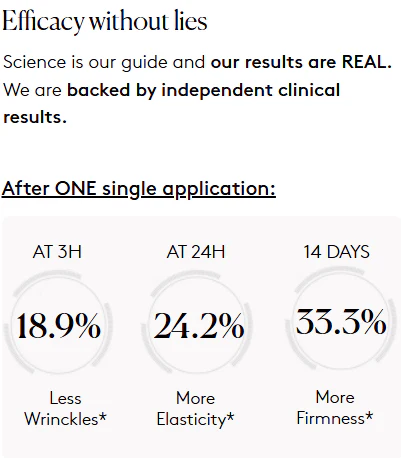Image resolution: width=401 pixels, height=458 pixels.
Task: Click the grey progress ring around 33.3%
Action: (x=328, y=273)
